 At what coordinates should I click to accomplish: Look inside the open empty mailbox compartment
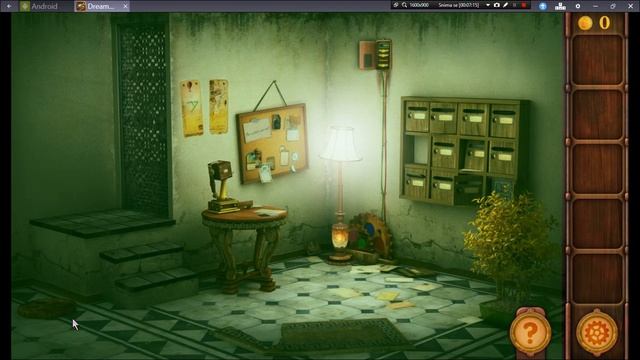pyautogui.click(x=417, y=150)
